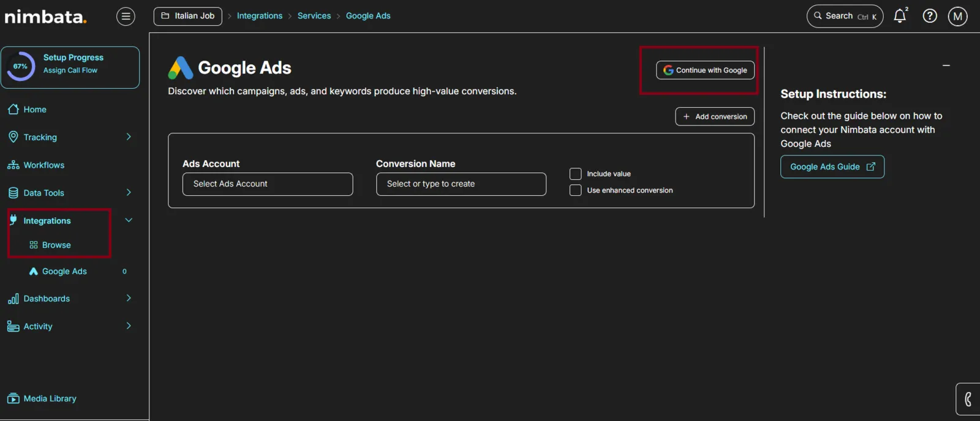This screenshot has width=980, height=421.
Task: Open the Select Ads Account dropdown
Action: pos(268,184)
